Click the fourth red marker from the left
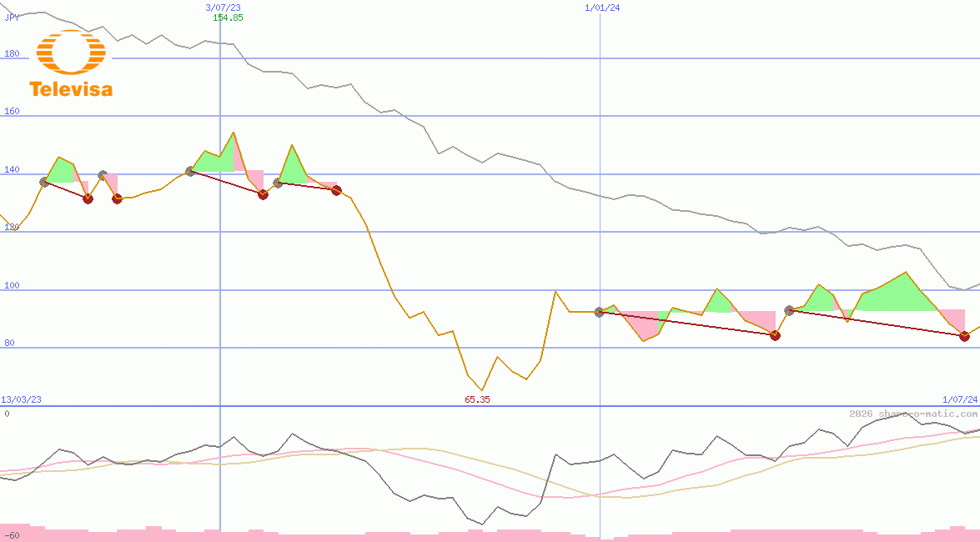 pyautogui.click(x=336, y=190)
